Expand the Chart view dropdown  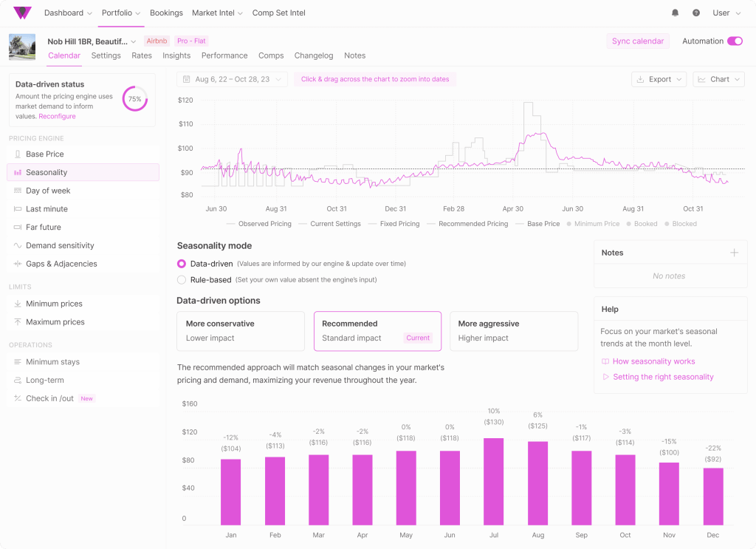click(x=718, y=79)
